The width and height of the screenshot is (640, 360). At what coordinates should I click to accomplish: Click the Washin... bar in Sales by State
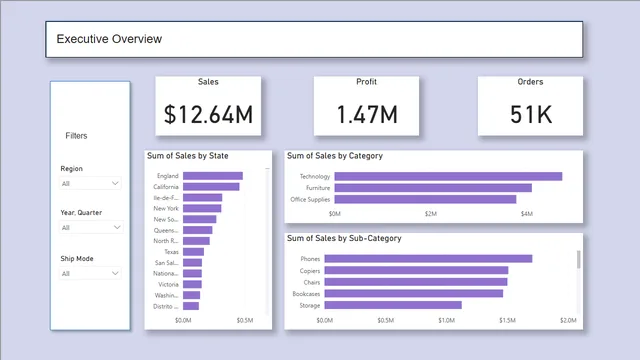[x=191, y=295]
